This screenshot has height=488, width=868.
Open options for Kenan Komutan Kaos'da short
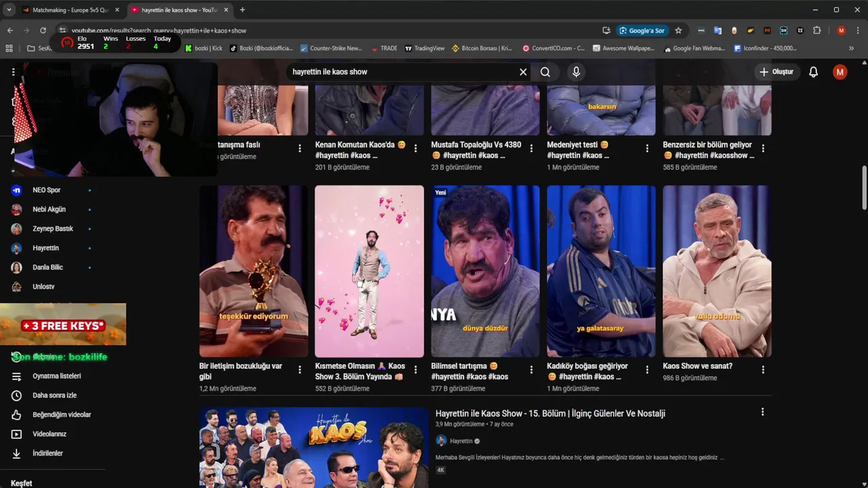click(416, 148)
